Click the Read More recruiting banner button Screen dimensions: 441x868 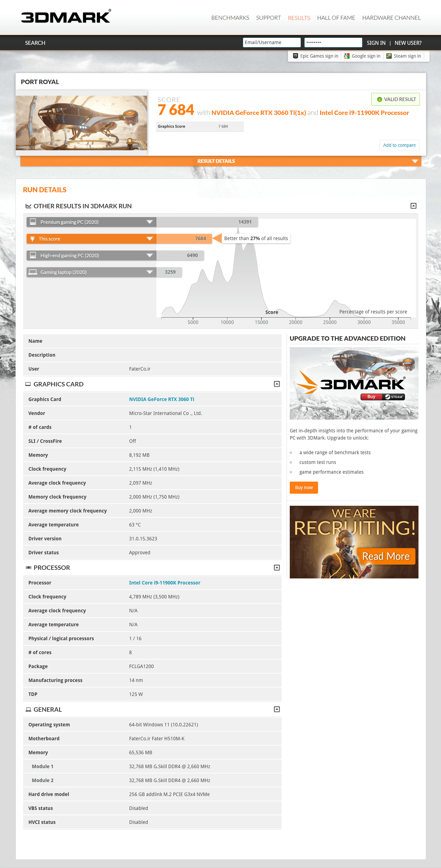386,556
